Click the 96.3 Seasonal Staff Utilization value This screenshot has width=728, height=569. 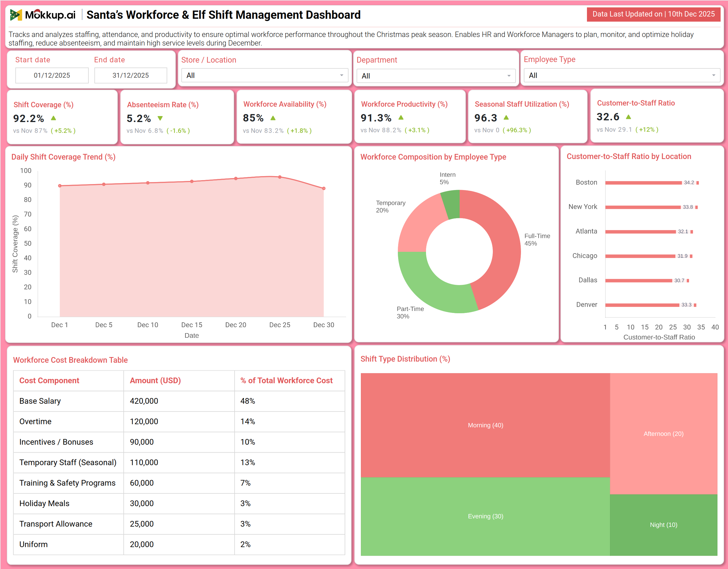[x=486, y=118]
